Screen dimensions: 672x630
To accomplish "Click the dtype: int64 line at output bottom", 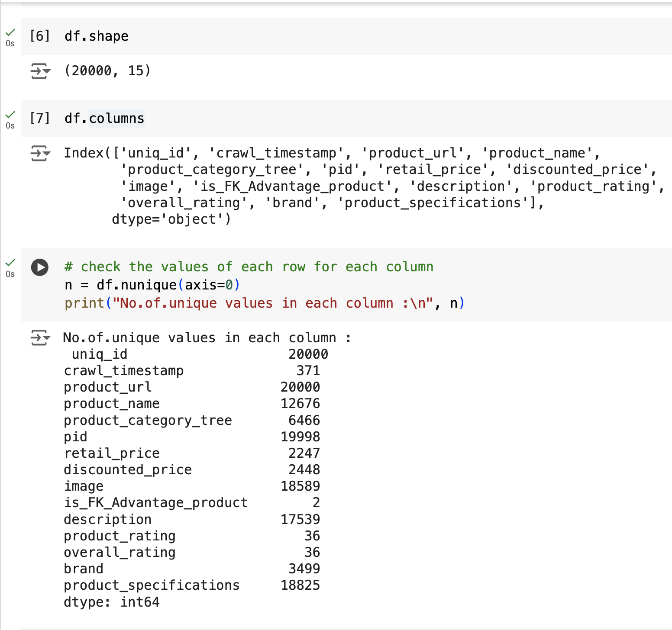I will 112,602.
